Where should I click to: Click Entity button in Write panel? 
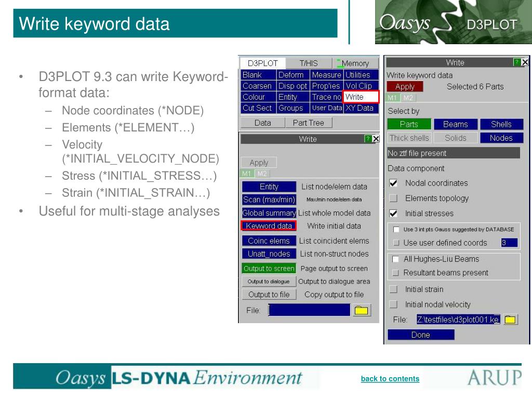[269, 187]
